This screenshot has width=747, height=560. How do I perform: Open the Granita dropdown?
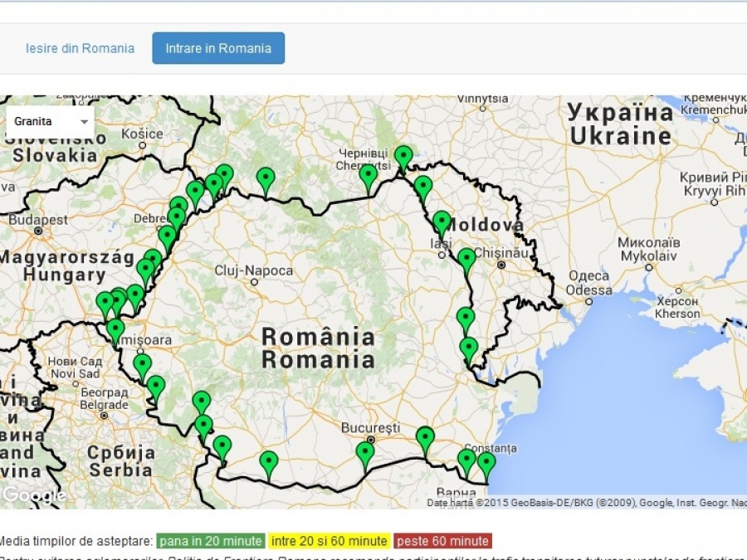[50, 121]
